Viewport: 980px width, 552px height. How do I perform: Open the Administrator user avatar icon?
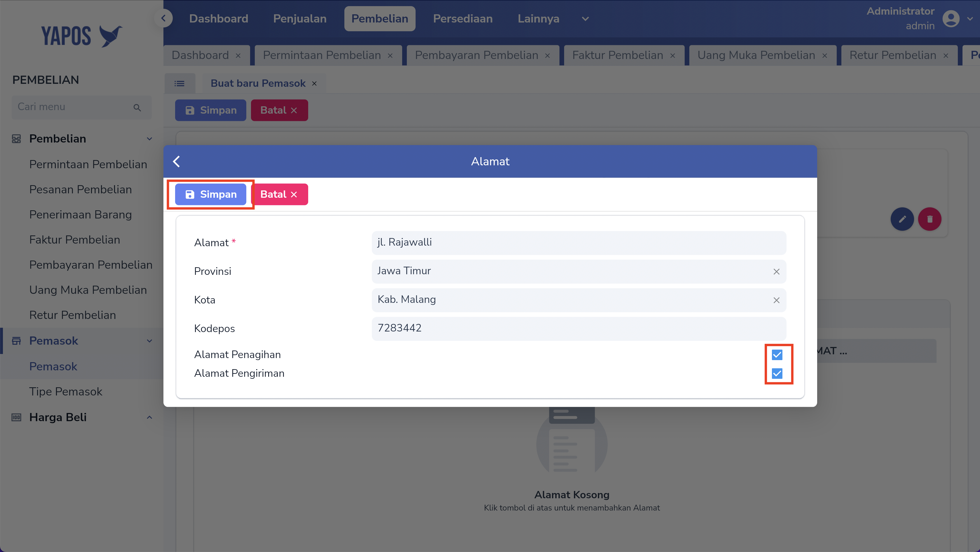click(x=951, y=19)
